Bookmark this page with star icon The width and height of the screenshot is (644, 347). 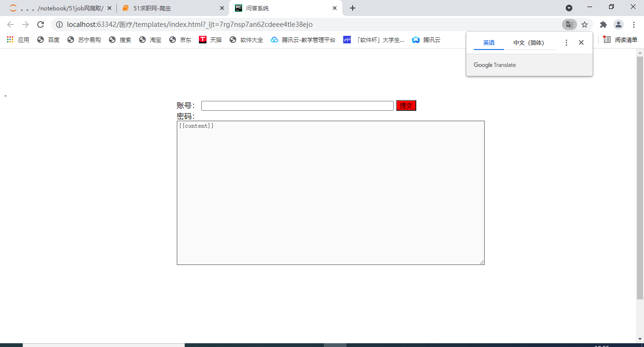(x=585, y=25)
